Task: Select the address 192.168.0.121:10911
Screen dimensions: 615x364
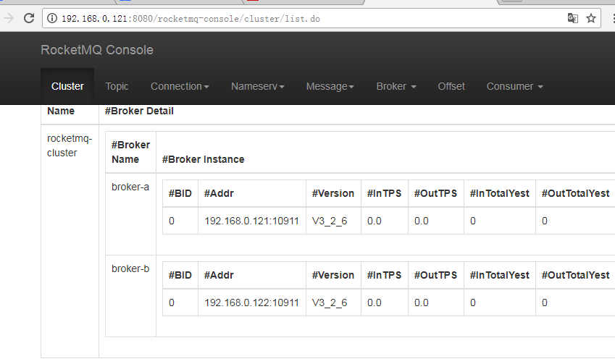Action: pos(251,221)
